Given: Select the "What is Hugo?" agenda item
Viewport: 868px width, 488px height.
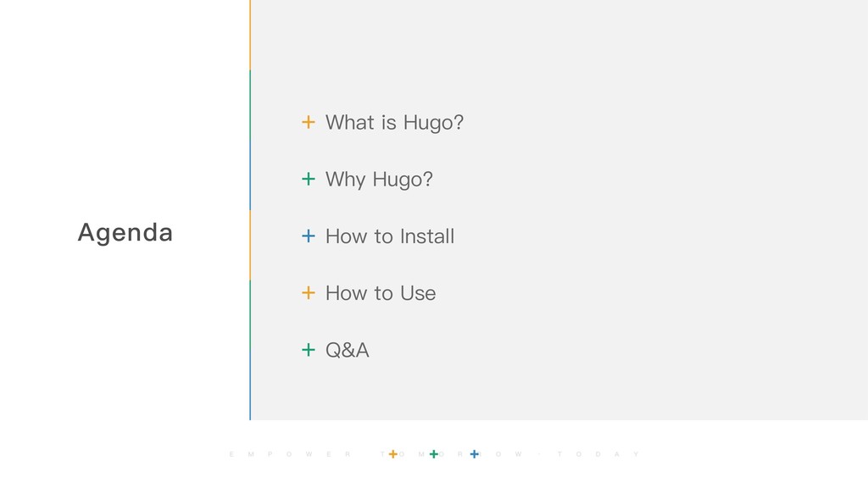Looking at the screenshot, I should click(394, 122).
